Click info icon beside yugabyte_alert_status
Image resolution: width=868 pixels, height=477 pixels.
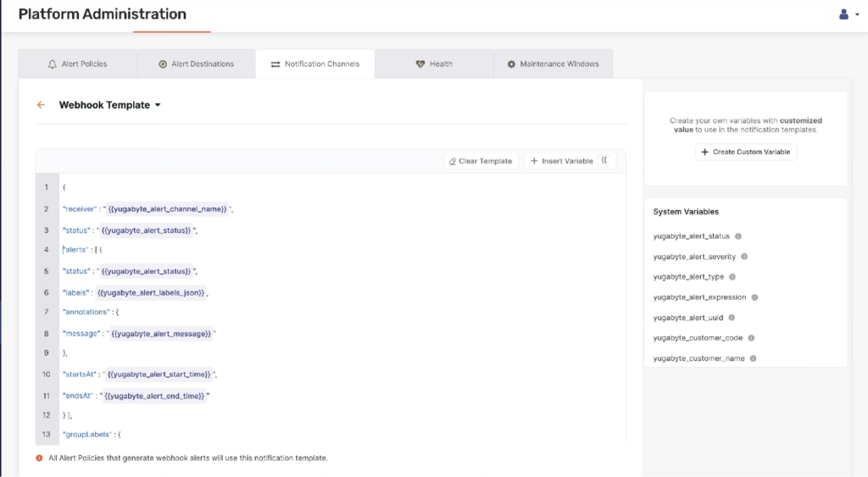coord(738,236)
